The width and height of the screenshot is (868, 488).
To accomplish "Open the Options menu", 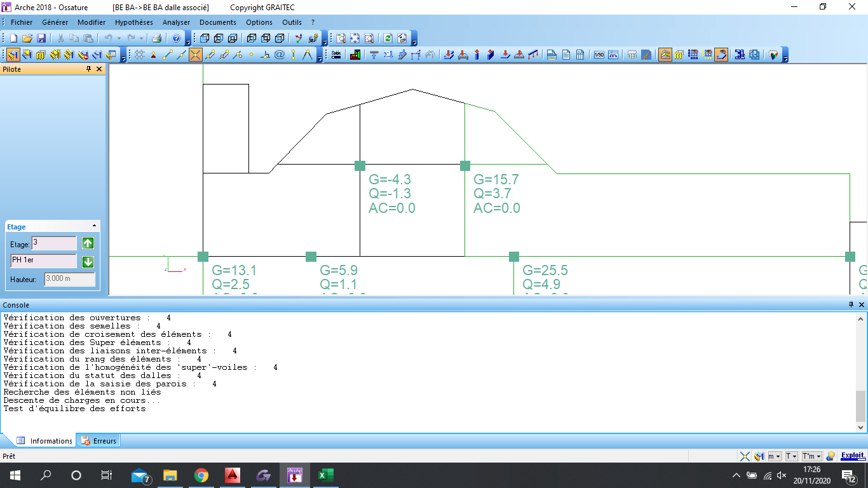I will (259, 22).
